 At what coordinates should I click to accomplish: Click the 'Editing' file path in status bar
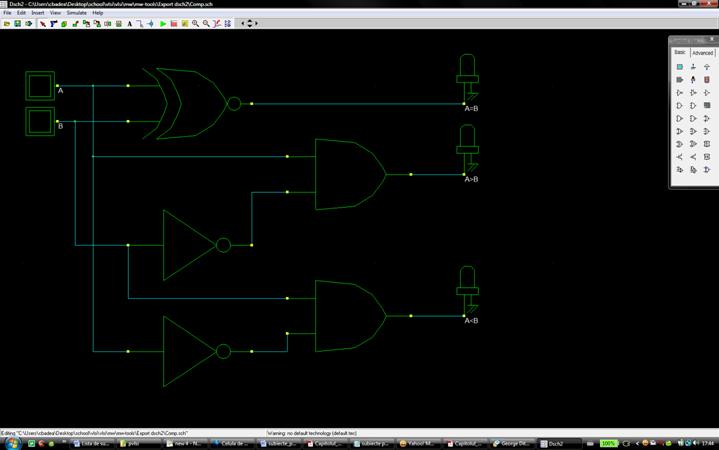94,433
